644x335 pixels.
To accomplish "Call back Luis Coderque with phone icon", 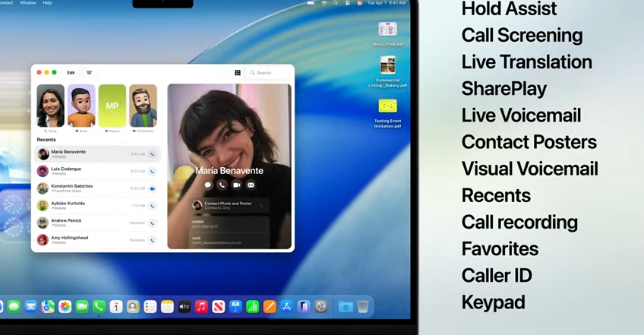I will (x=152, y=172).
